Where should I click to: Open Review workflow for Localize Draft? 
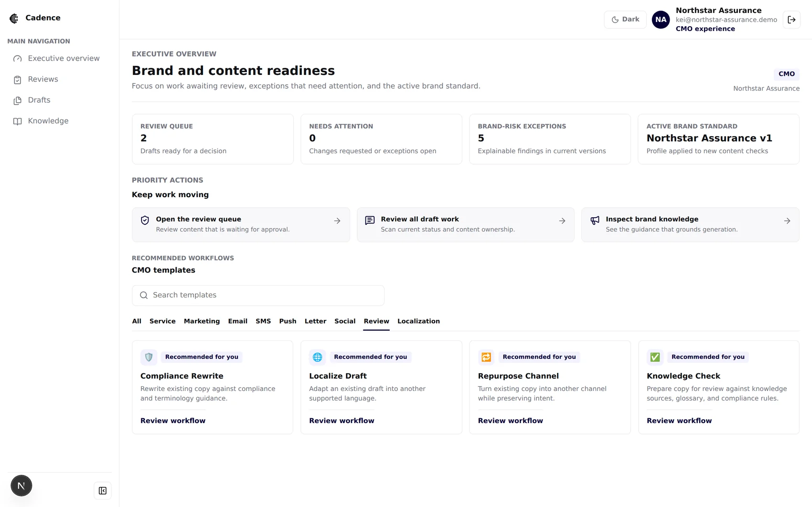(x=342, y=421)
